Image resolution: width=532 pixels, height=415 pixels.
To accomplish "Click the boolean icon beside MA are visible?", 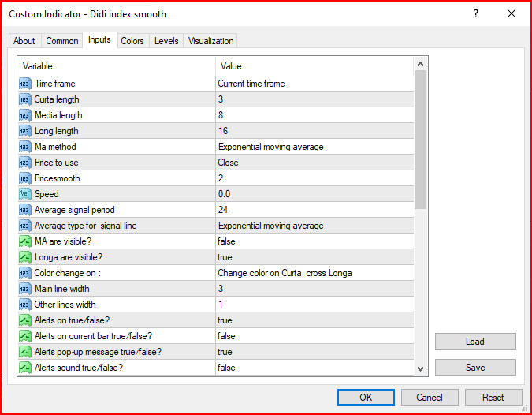I will [24, 241].
